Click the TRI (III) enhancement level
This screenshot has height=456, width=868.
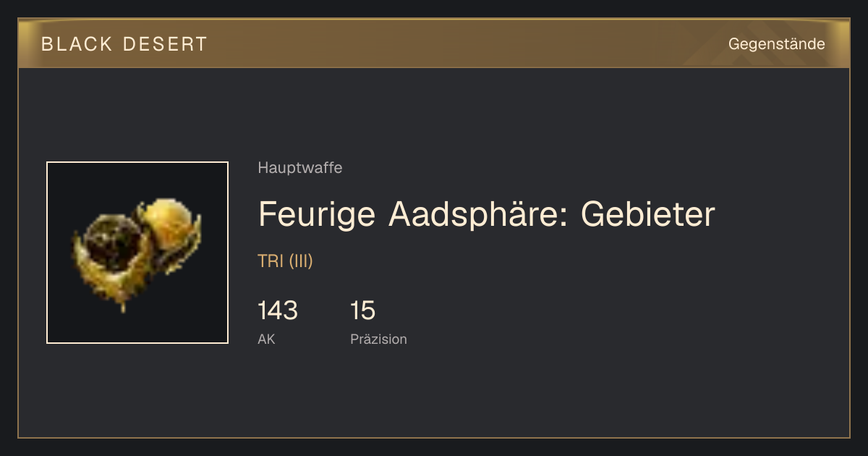[x=285, y=261]
